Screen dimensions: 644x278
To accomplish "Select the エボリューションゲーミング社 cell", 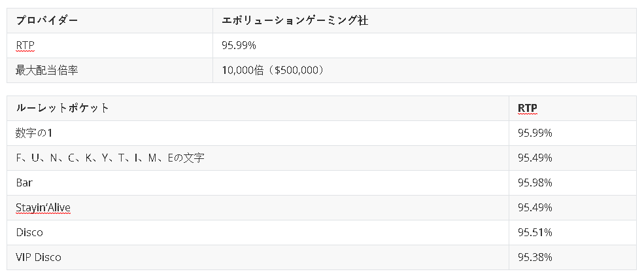I will (425, 20).
